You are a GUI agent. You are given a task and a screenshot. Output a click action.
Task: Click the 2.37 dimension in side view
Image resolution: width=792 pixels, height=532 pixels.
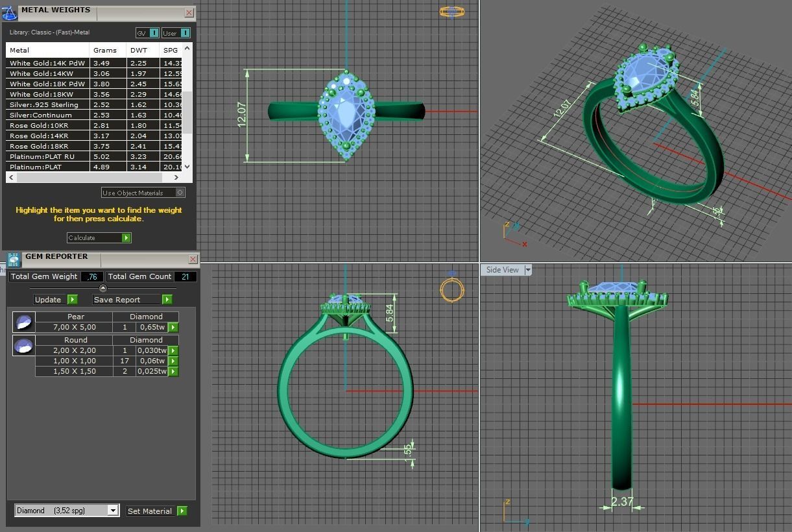[x=621, y=502]
